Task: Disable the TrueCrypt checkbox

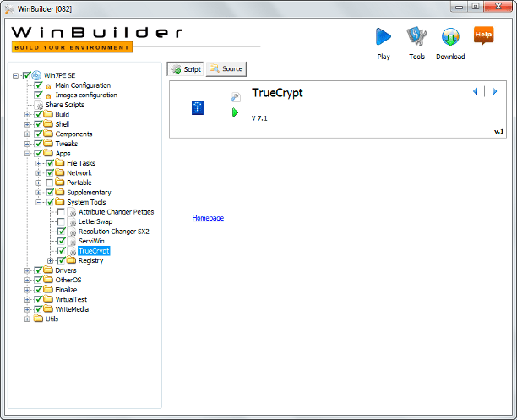Action: click(x=62, y=251)
